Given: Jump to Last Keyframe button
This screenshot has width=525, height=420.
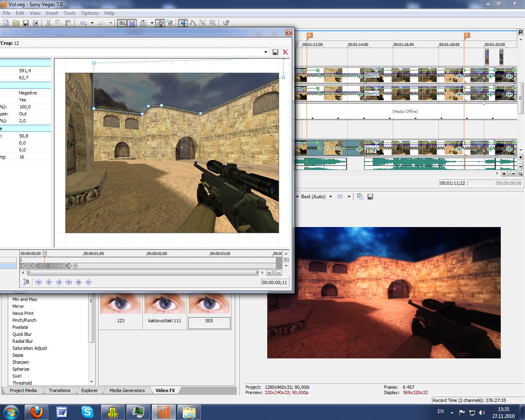Looking at the screenshot, I should 69,282.
